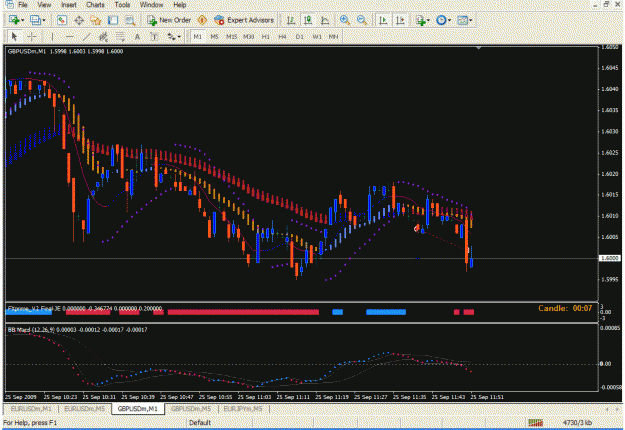Open the Templates icon

click(x=462, y=20)
